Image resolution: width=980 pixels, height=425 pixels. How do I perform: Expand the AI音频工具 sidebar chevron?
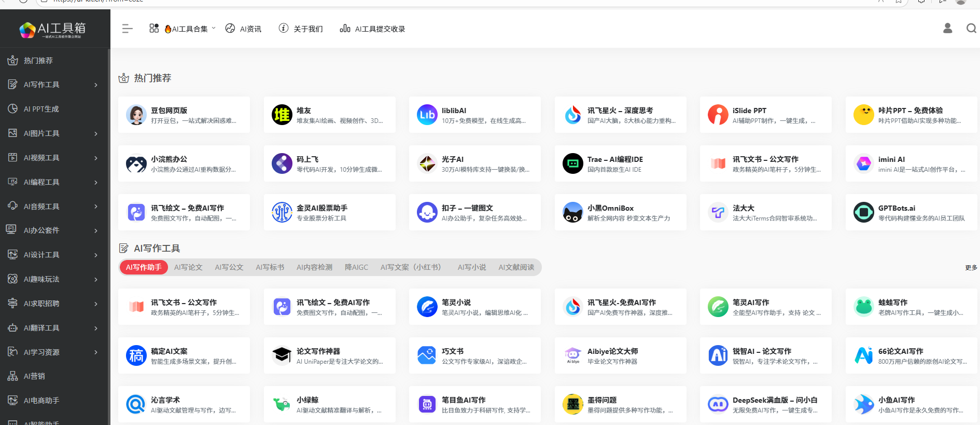tap(96, 207)
